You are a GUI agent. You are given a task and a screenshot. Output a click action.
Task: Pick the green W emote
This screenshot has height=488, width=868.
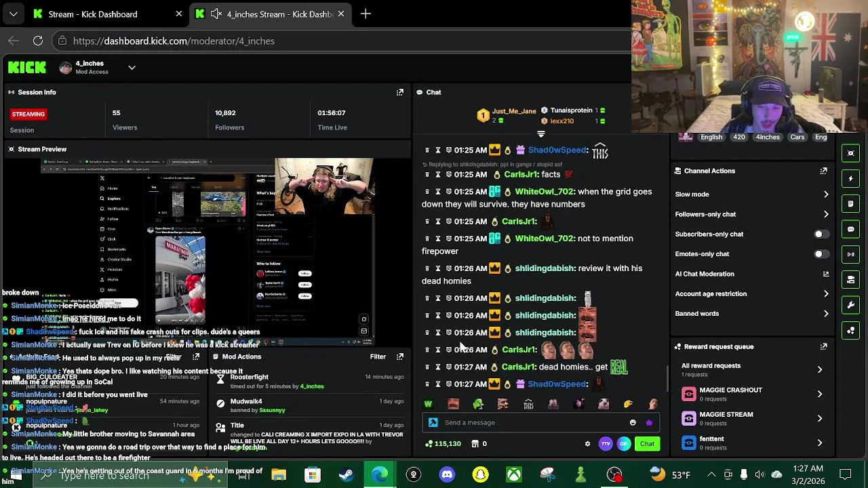coord(428,404)
